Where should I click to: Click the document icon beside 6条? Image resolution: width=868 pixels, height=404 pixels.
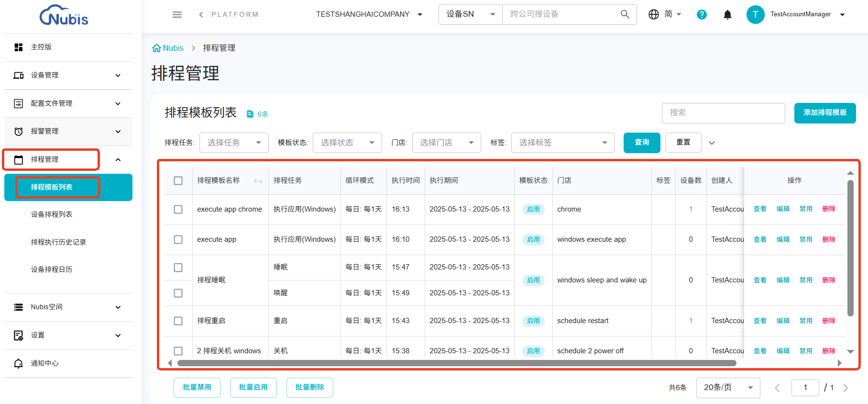(250, 114)
